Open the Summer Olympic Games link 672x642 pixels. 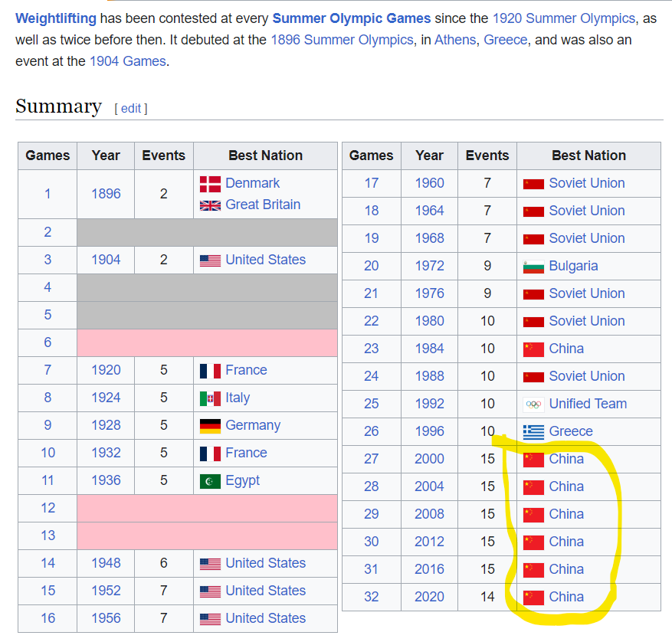[x=352, y=18]
